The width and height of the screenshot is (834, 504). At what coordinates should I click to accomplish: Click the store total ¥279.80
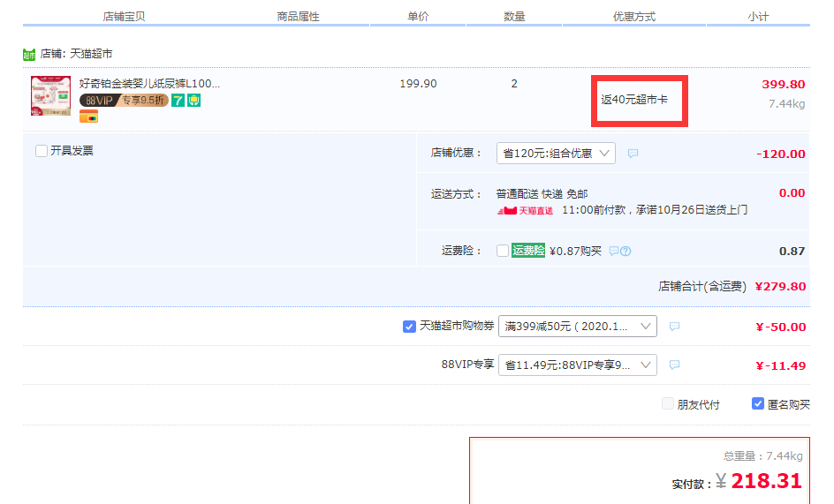(780, 287)
